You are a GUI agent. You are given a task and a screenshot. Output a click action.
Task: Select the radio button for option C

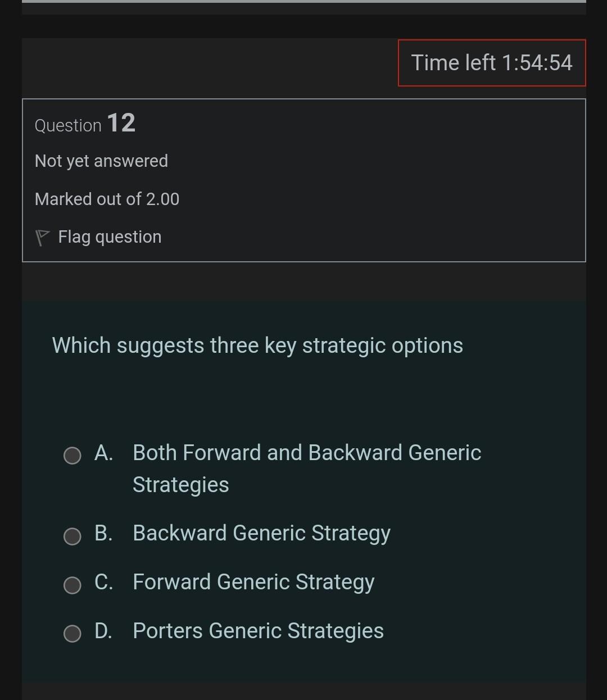(x=72, y=586)
